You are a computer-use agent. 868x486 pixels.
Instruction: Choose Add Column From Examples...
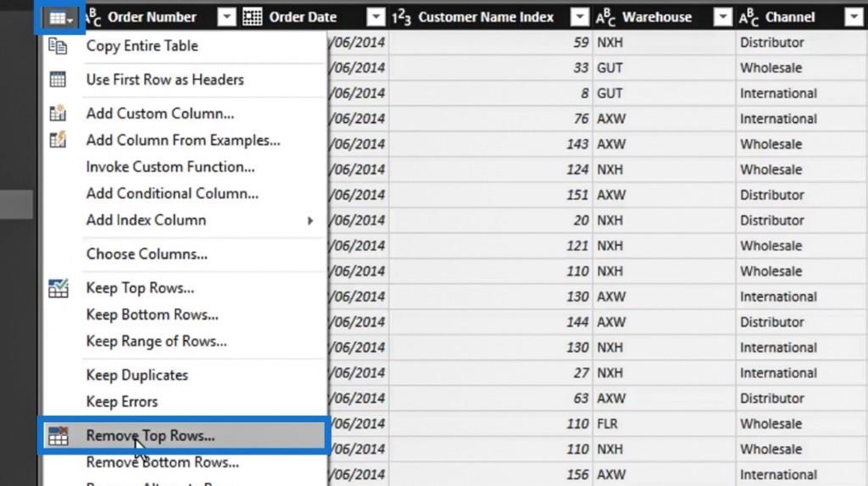point(183,140)
